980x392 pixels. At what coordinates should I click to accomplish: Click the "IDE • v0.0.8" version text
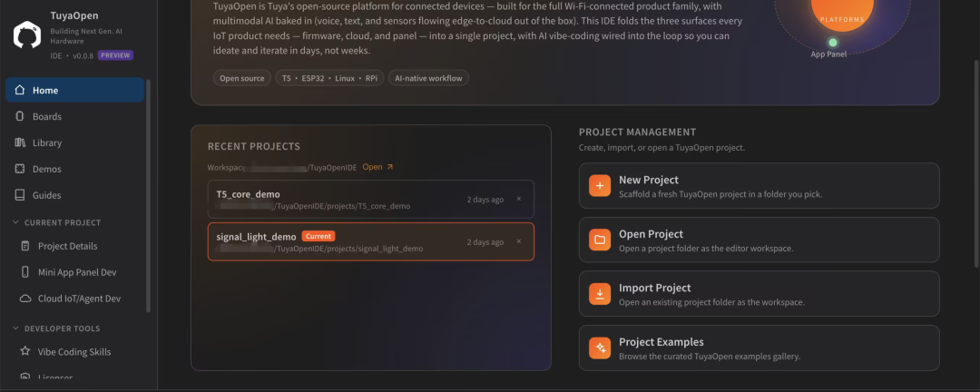[x=72, y=55]
